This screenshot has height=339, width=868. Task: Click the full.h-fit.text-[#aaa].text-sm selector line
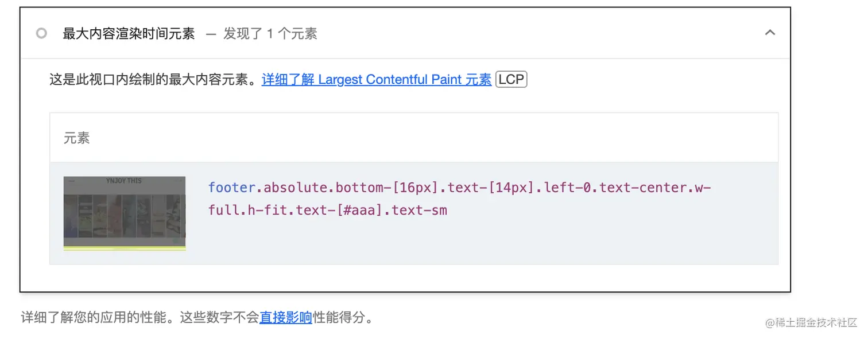(x=328, y=210)
